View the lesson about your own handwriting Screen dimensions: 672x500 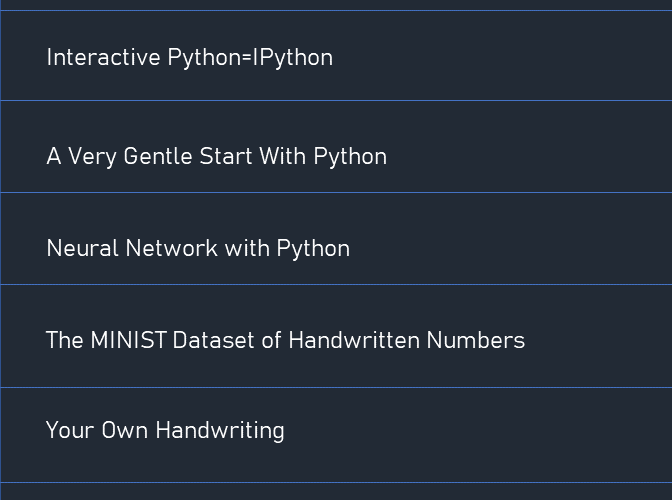pos(165,431)
